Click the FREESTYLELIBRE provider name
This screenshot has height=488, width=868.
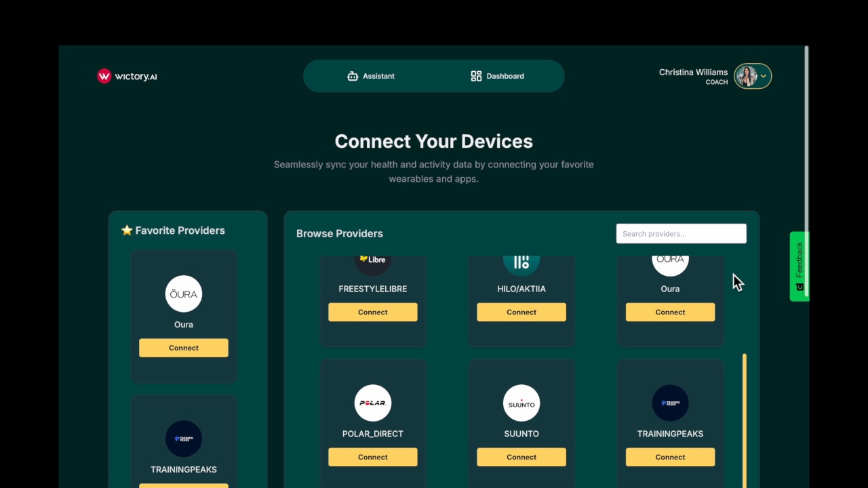click(373, 289)
